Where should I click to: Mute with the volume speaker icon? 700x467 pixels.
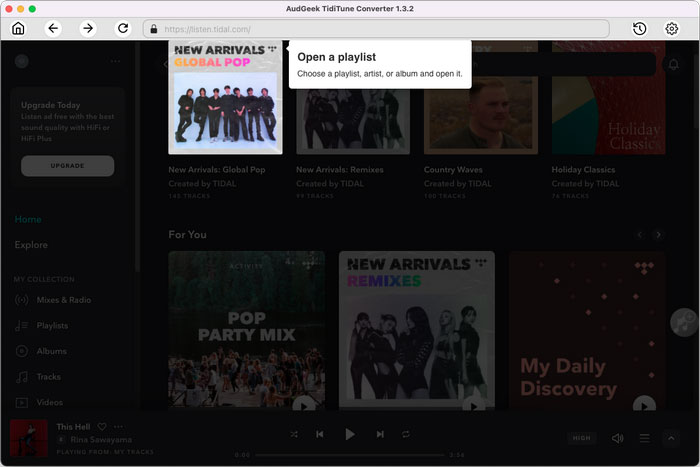click(617, 438)
